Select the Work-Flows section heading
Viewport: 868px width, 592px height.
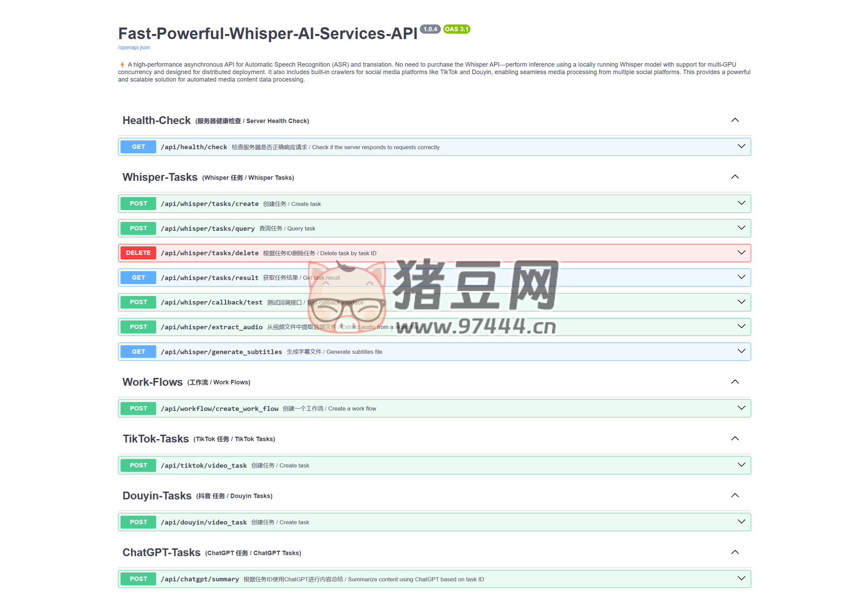coord(153,382)
